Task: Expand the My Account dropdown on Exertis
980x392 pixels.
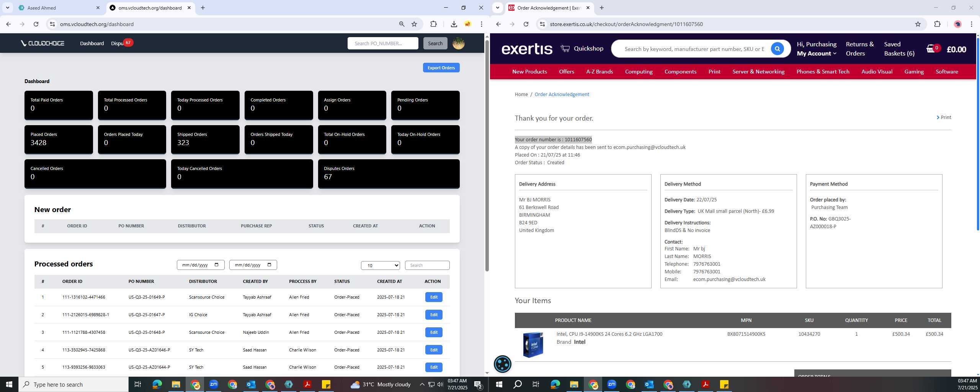Action: [x=817, y=54]
